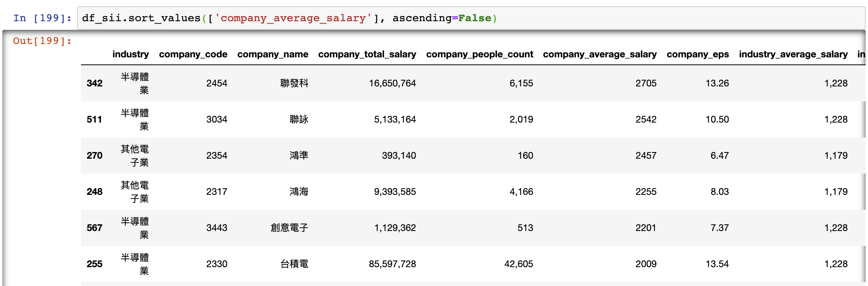Click average salary value 2705

click(646, 83)
